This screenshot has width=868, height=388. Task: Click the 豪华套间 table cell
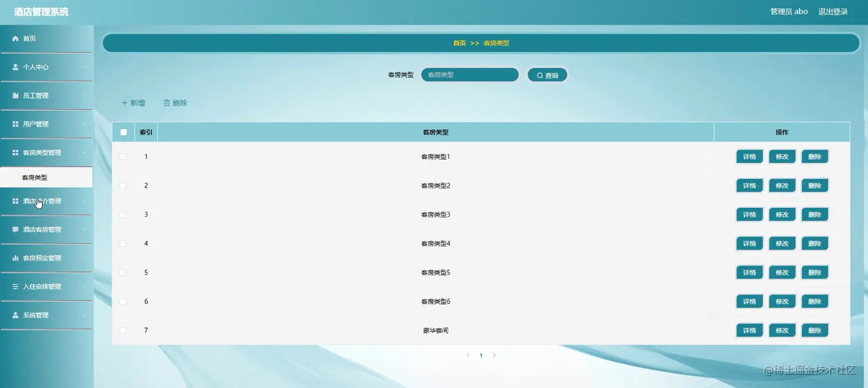coord(436,331)
